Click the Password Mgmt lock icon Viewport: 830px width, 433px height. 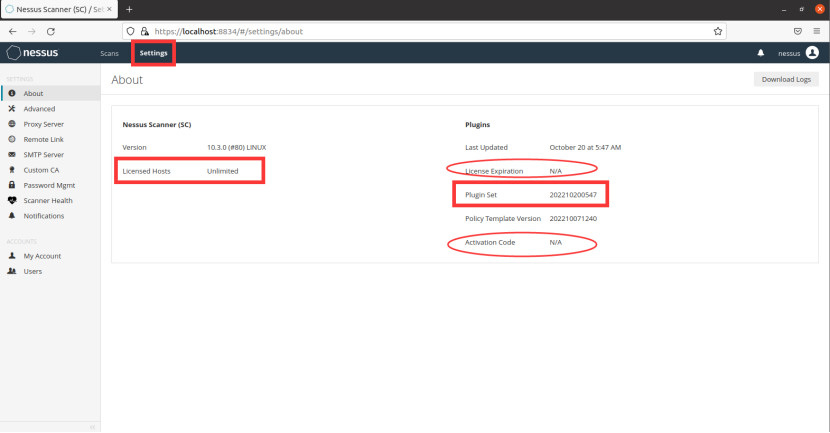point(12,185)
